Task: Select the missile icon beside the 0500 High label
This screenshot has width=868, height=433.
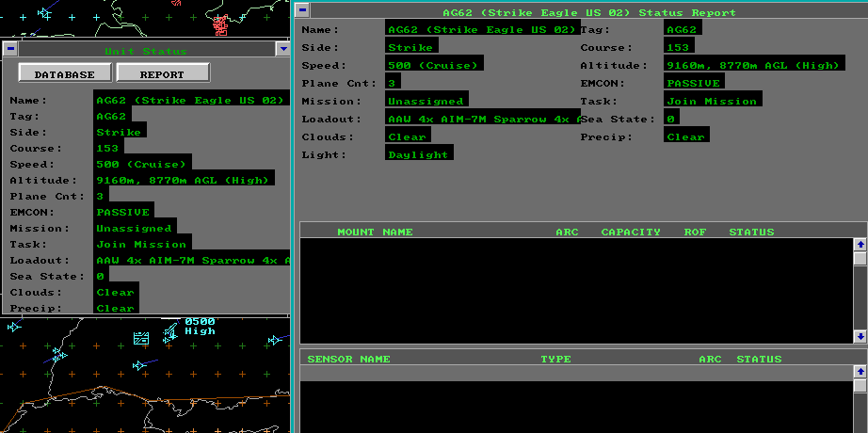Action: 171,329
